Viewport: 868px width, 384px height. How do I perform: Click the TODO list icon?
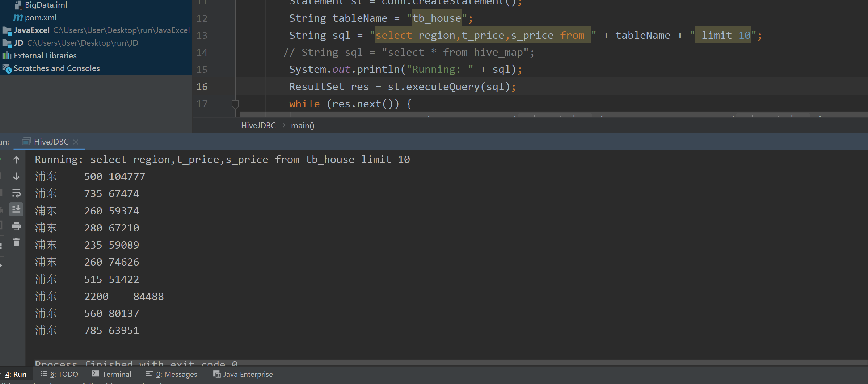coord(44,373)
